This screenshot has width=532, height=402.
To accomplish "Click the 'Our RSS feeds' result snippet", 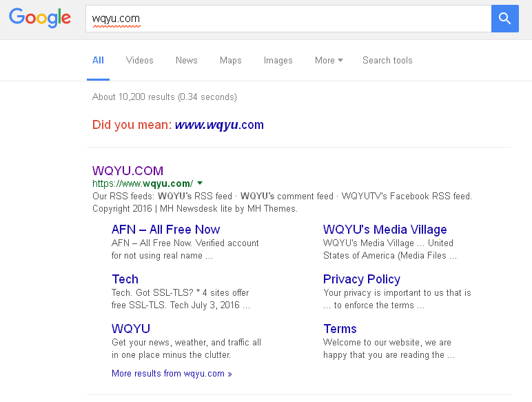I will (282, 202).
